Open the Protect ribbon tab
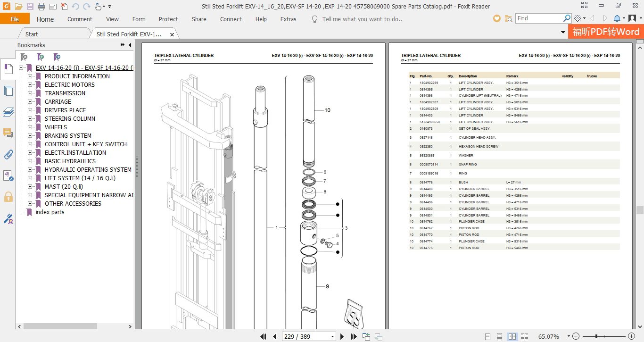644x342 pixels. pos(168,19)
